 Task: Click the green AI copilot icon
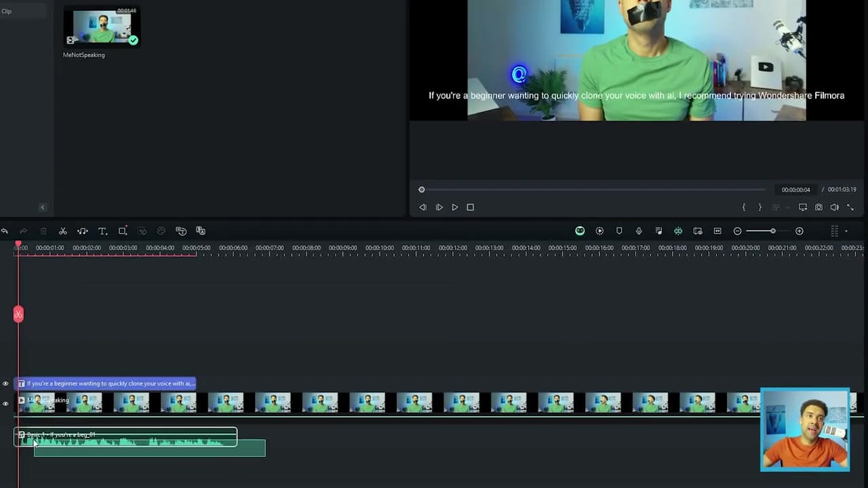coord(580,231)
